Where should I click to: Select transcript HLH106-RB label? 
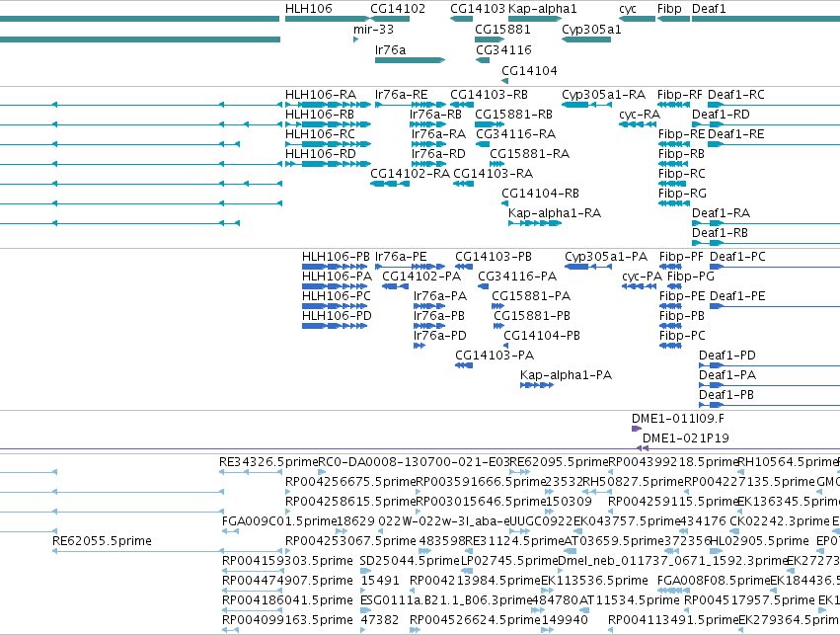coord(319,115)
